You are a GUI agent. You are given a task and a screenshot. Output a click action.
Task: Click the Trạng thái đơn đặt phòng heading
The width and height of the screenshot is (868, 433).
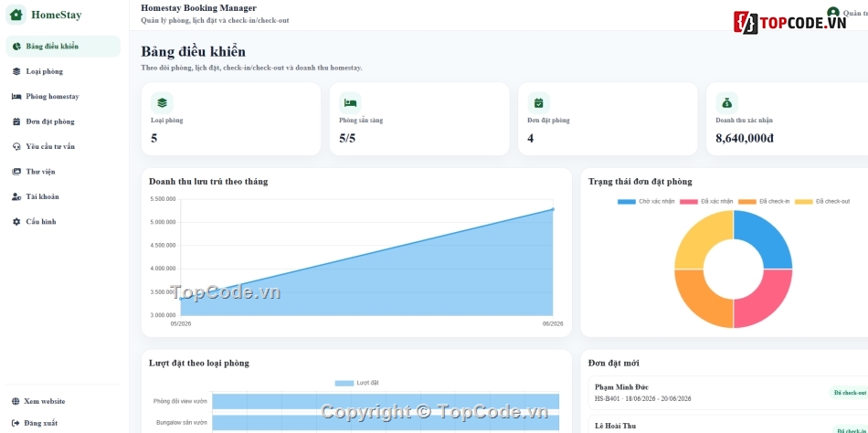(x=640, y=182)
